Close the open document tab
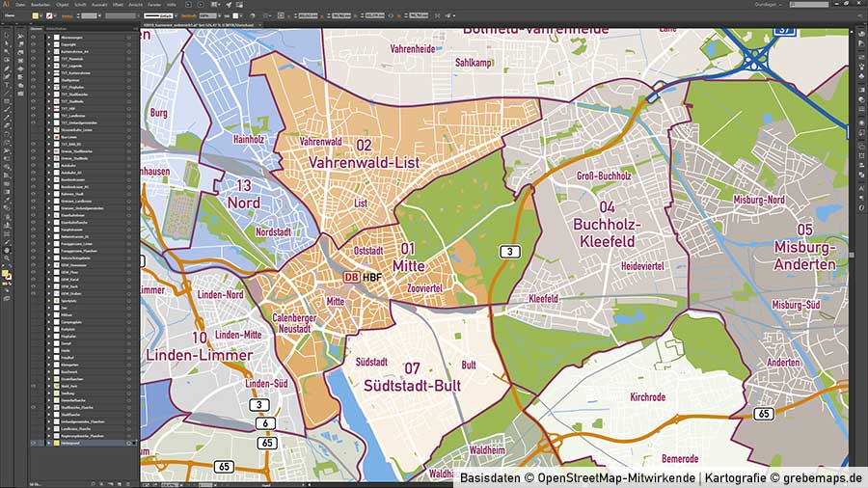The image size is (868, 488). pyautogui.click(x=259, y=25)
